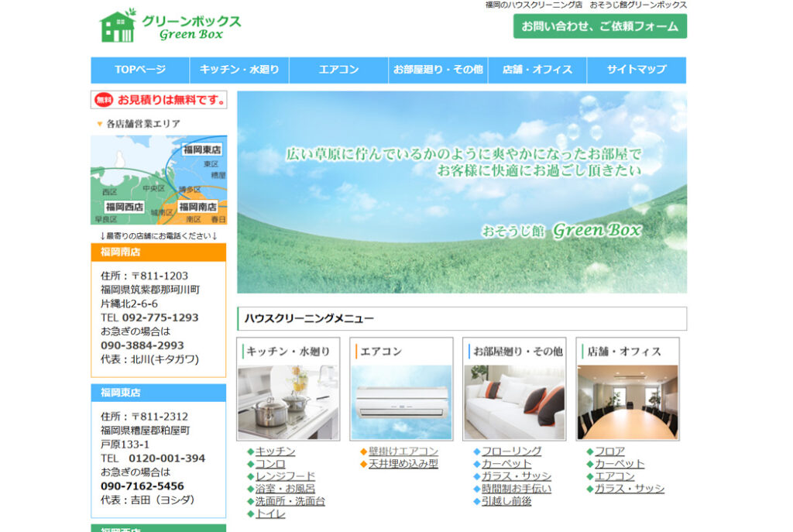Screen dimensions: 793x532
Task: Open the white sofa room thumbnail
Action: click(x=513, y=402)
